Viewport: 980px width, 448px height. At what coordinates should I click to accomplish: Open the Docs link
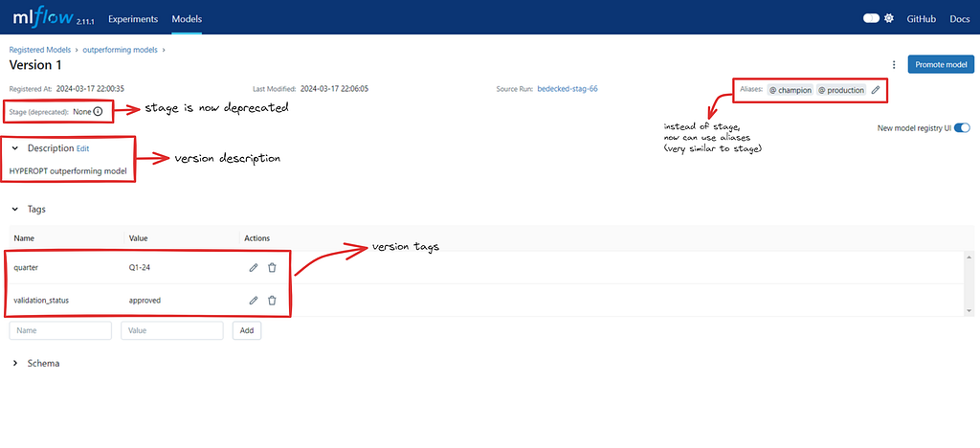959,19
